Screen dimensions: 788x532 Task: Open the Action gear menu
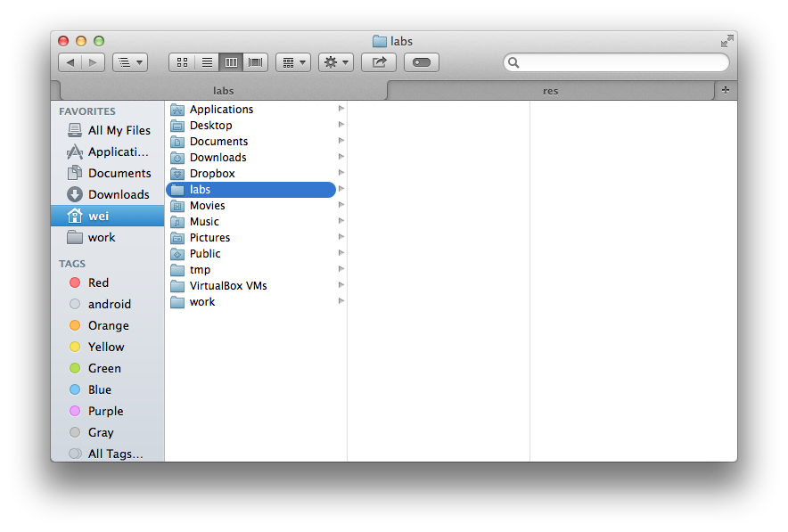[336, 62]
